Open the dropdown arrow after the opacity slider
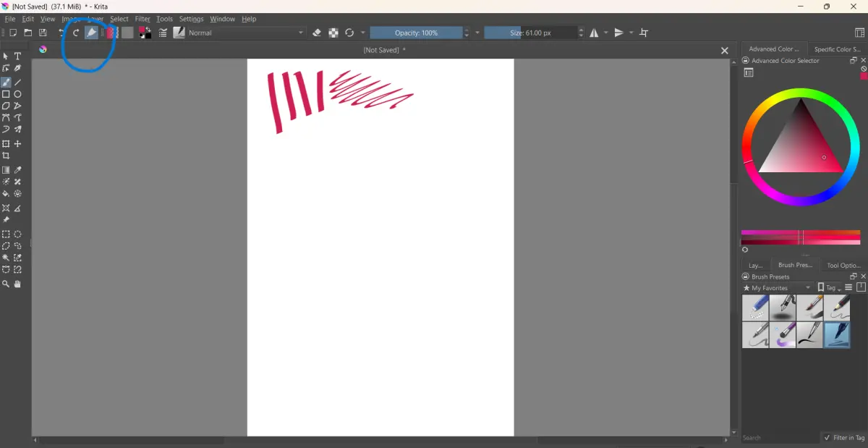Screen dimensions: 868x448 (477, 33)
